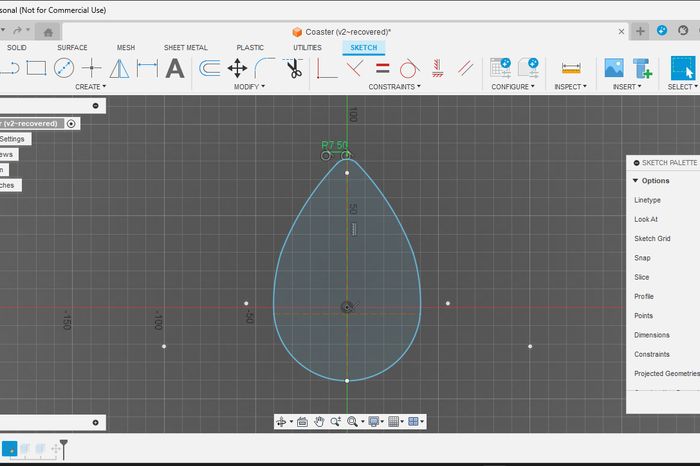Screen dimensions: 700x466
Task: Open the INSERT dropdown menu
Action: point(627,87)
